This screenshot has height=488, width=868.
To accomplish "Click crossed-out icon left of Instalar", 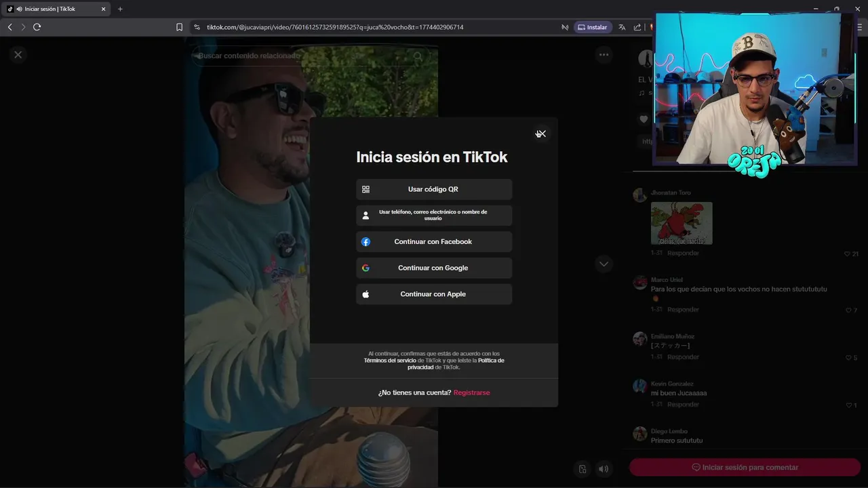I will coord(564,27).
